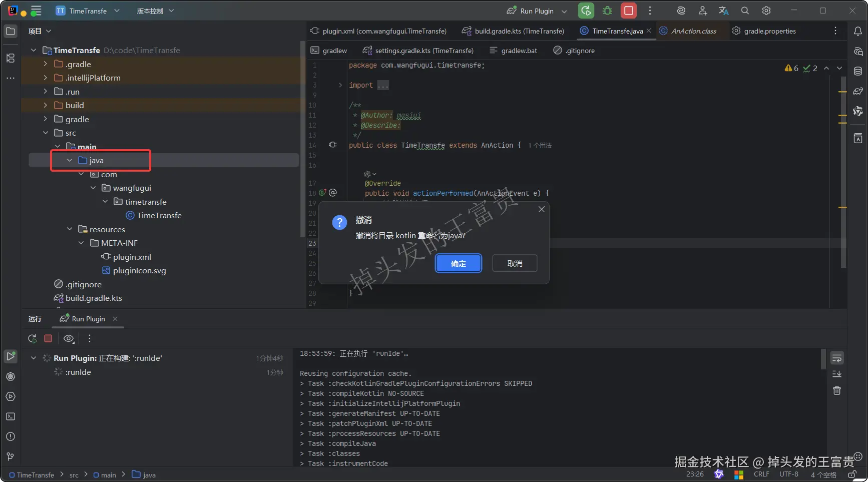Collapse the resources folder

point(70,229)
